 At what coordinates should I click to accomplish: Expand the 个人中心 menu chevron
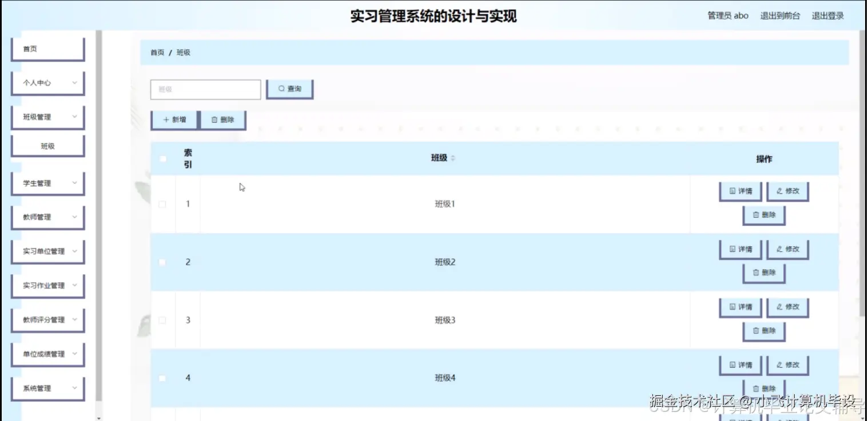click(x=74, y=83)
